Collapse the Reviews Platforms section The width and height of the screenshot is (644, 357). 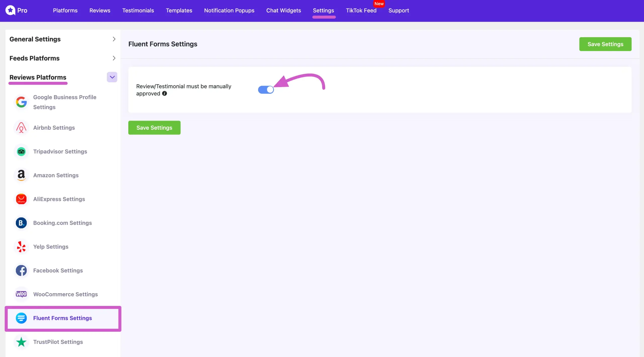pos(112,77)
